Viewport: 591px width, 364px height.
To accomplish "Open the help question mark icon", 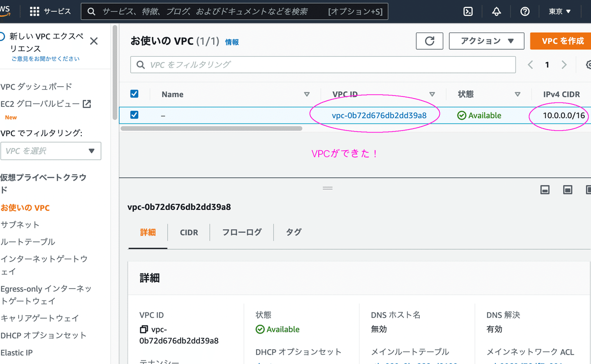I will (x=525, y=11).
